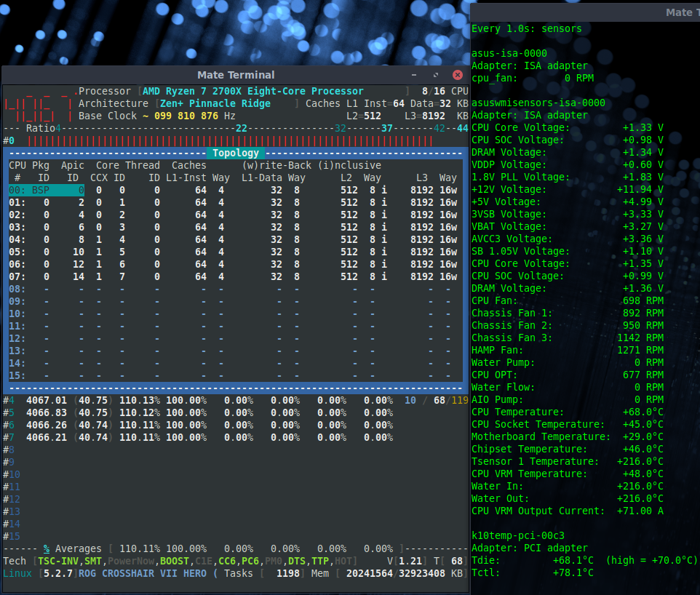The height and width of the screenshot is (595, 700).
Task: Click the Linux kernel label
Action: [x=17, y=574]
